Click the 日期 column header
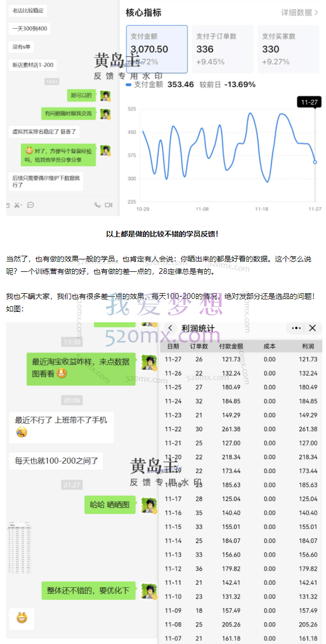This screenshot has width=326, height=644. coord(173,346)
